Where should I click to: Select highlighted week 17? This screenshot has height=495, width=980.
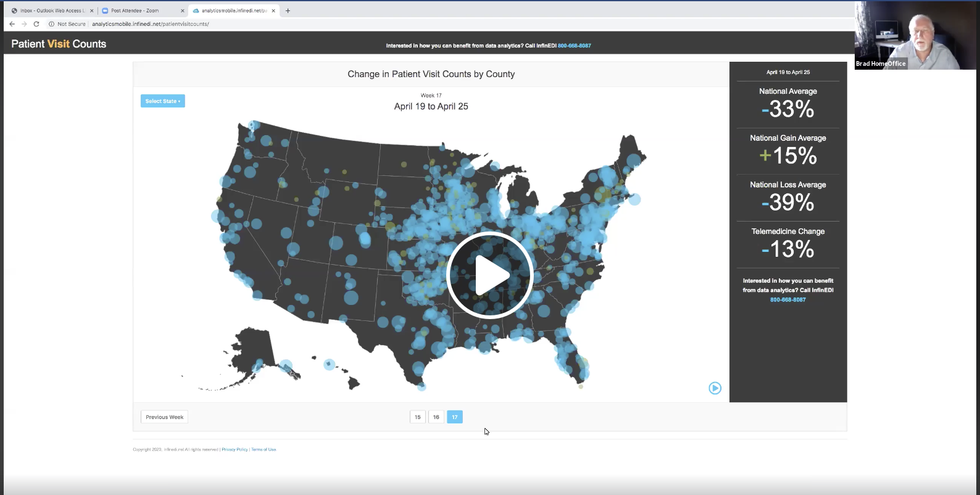coord(455,417)
